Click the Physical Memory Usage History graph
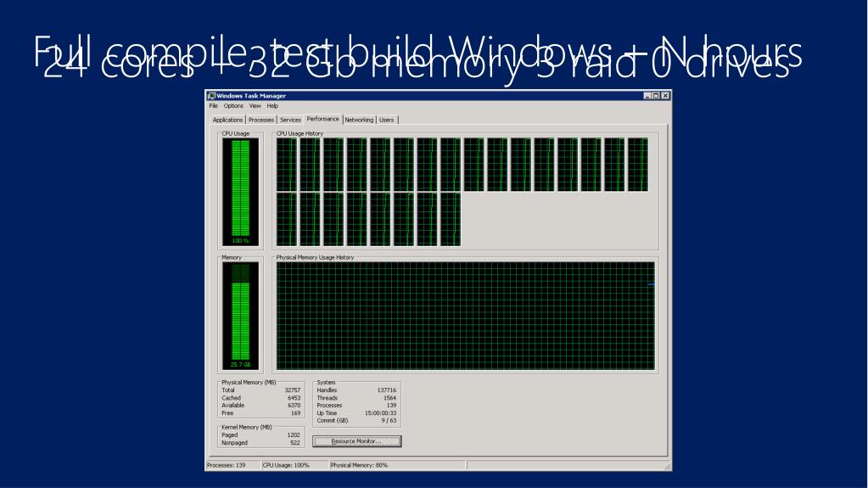868x488 pixels. tap(466, 316)
